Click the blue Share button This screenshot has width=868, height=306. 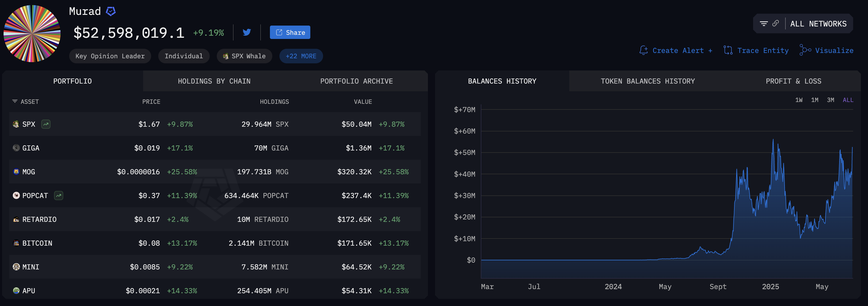click(x=290, y=32)
